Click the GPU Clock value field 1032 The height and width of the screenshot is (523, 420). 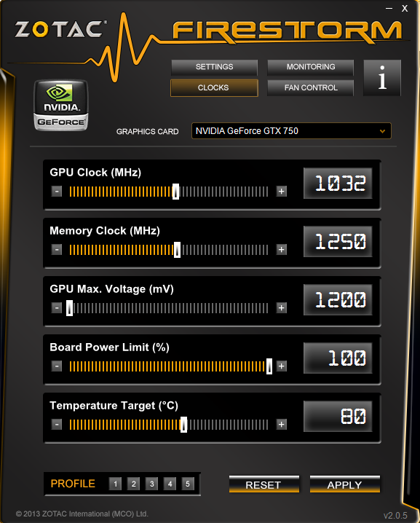point(338,183)
